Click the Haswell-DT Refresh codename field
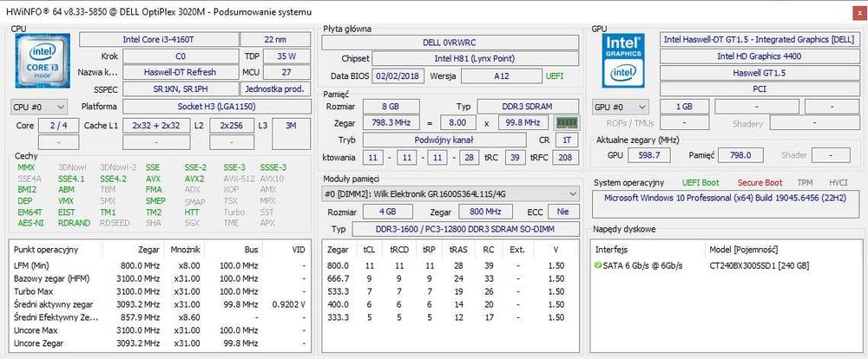The height and width of the screenshot is (359, 868). coord(180,72)
